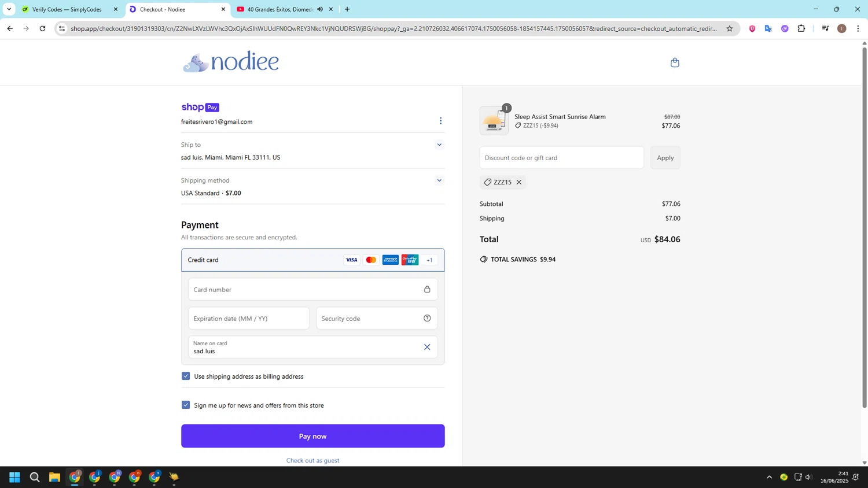Open the security code help icon
This screenshot has height=488, width=868.
click(427, 318)
